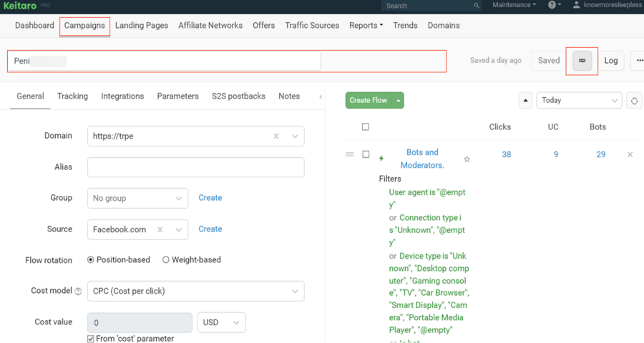Image resolution: width=644 pixels, height=343 pixels.
Task: Switch to the Tracking tab
Action: (73, 96)
